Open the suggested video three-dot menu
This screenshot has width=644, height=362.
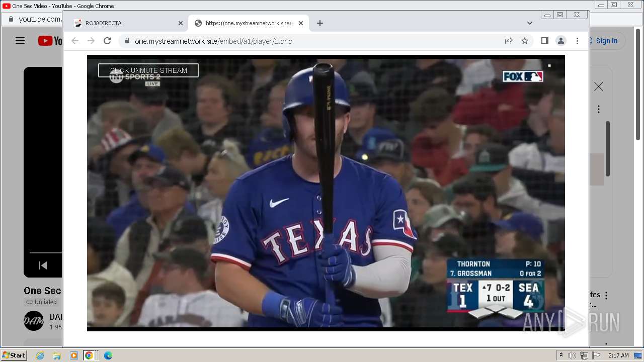606,296
